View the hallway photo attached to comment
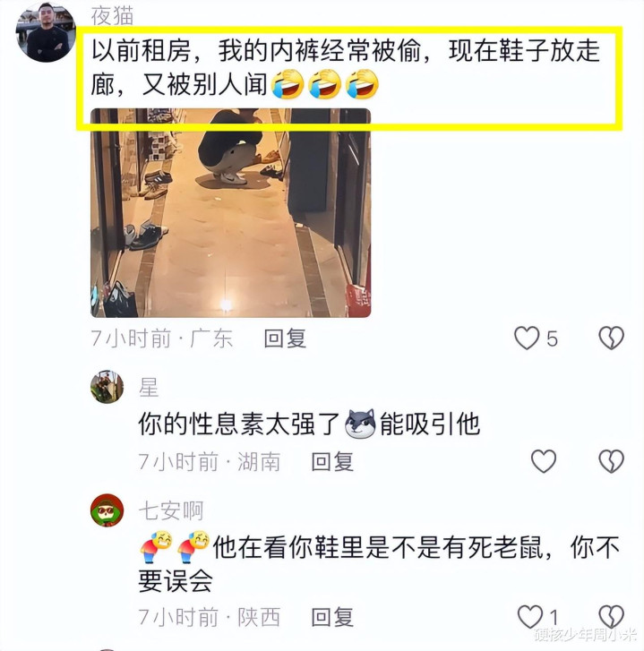644x651 pixels. click(x=231, y=213)
